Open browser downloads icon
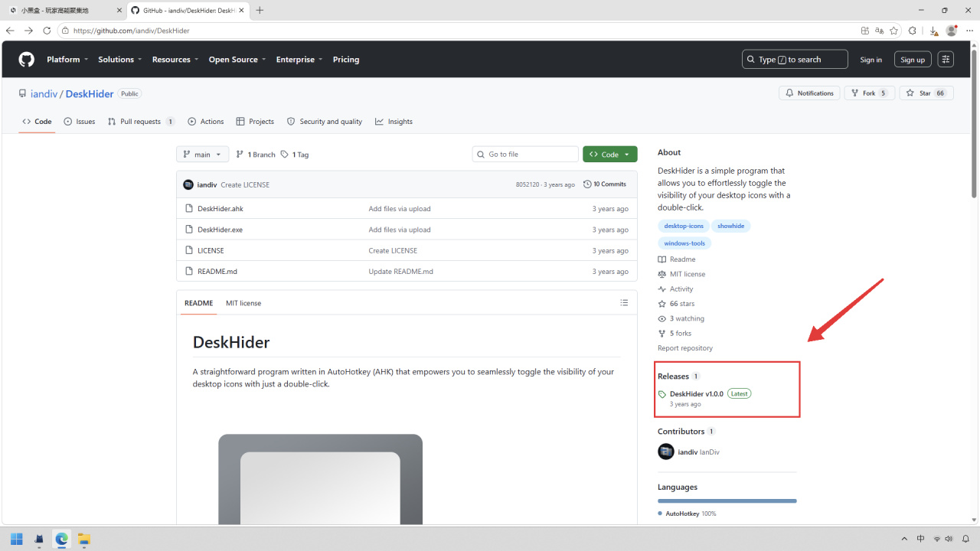Screen dimensions: 980x551 point(934,31)
